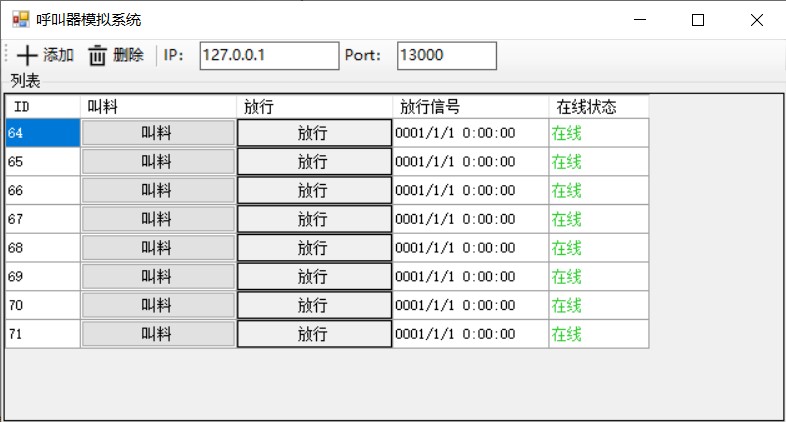Click 放行 button for ID 68
The width and height of the screenshot is (786, 422).
click(314, 248)
